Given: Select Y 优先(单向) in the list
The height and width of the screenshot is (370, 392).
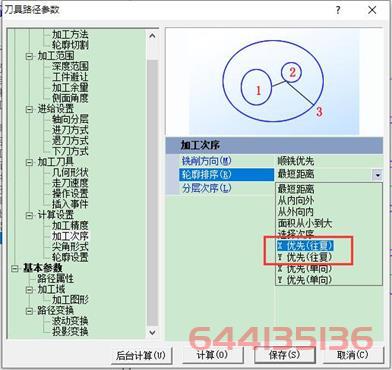Looking at the screenshot, I should [305, 280].
